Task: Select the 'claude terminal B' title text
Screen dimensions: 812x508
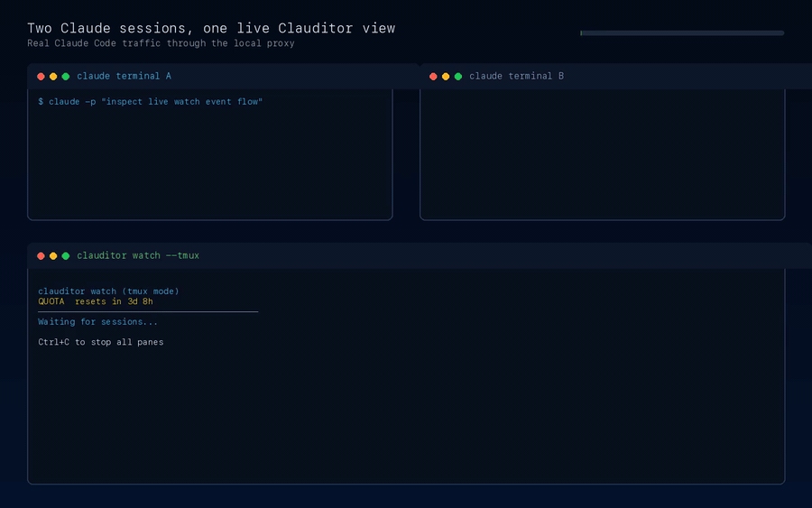Action: point(516,76)
